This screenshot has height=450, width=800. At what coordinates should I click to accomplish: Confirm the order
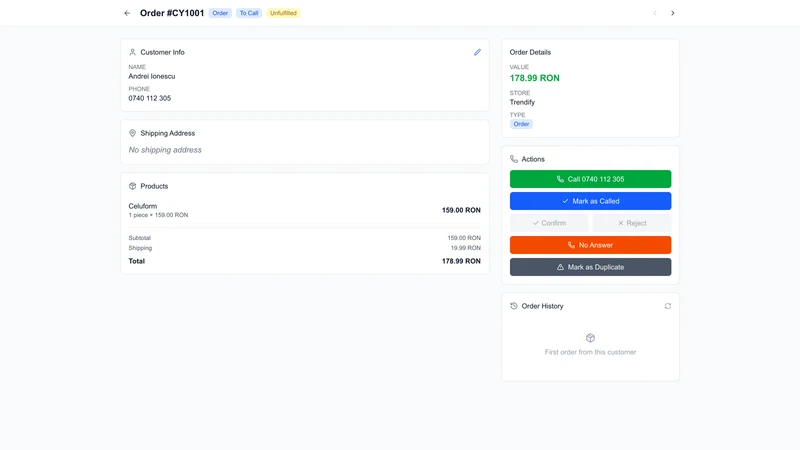tap(549, 223)
